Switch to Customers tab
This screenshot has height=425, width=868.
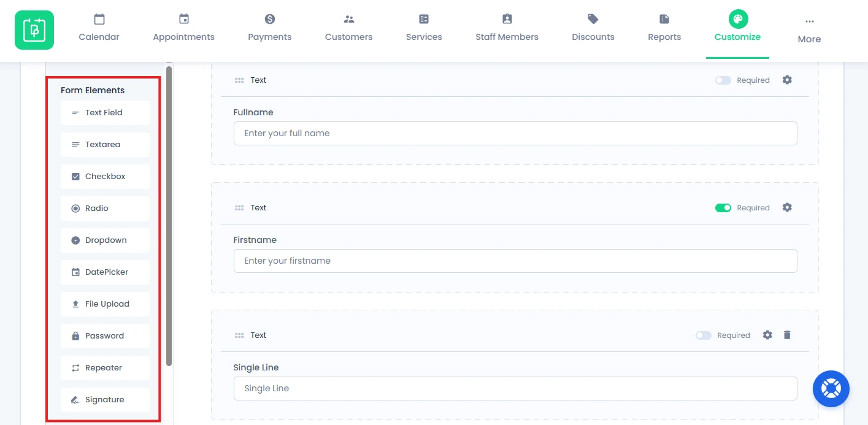point(348,28)
